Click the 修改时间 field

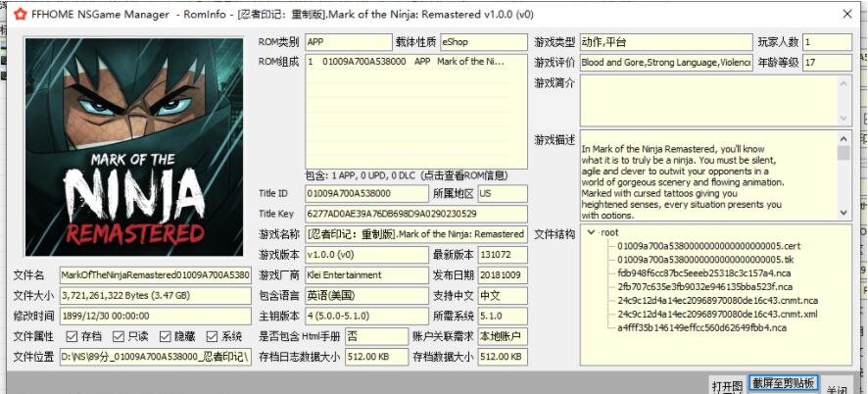pyautogui.click(x=156, y=316)
